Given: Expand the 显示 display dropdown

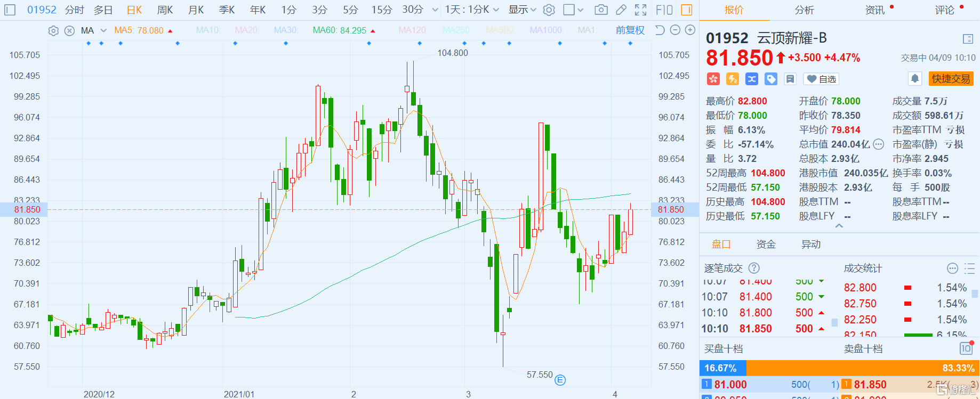Looking at the screenshot, I should tap(522, 10).
